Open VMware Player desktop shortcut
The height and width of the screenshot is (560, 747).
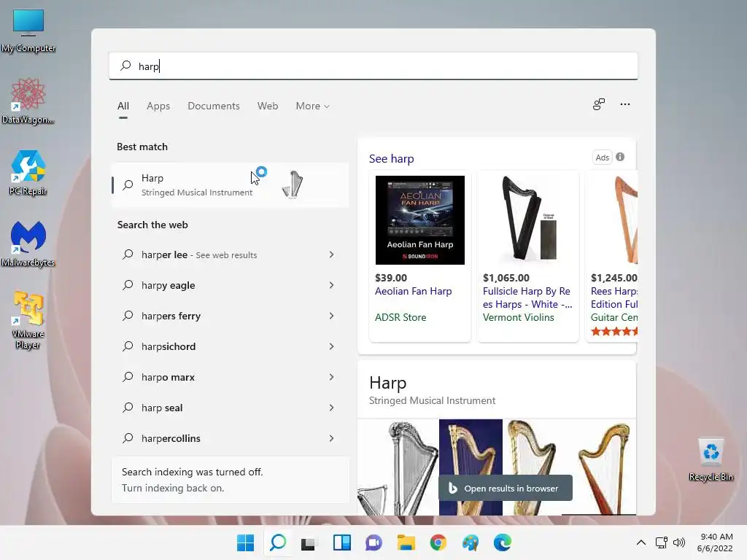28,320
